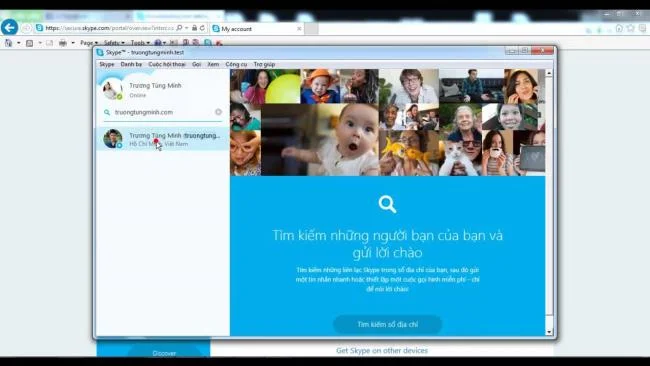Click the profile name Trương Tùng Minh
The image size is (650, 366).
[155, 85]
